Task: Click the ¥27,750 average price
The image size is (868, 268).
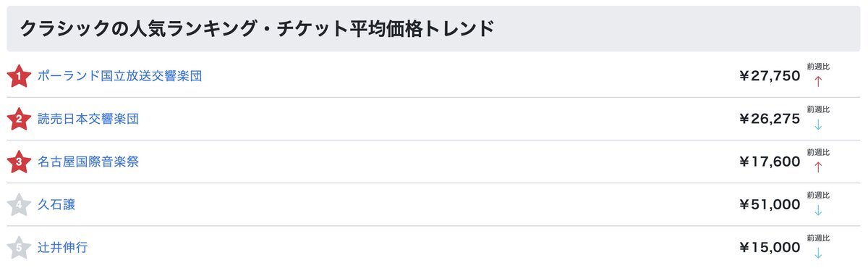Action: pyautogui.click(x=769, y=76)
